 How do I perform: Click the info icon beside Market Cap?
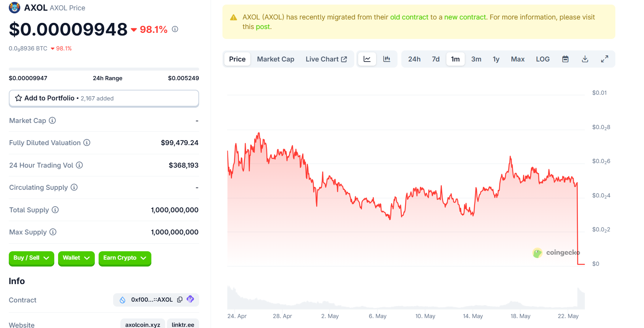click(52, 121)
